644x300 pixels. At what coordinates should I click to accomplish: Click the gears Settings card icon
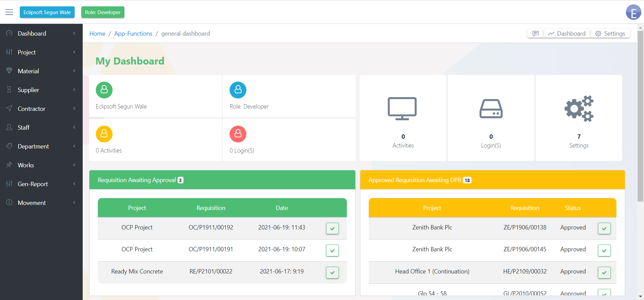click(578, 109)
